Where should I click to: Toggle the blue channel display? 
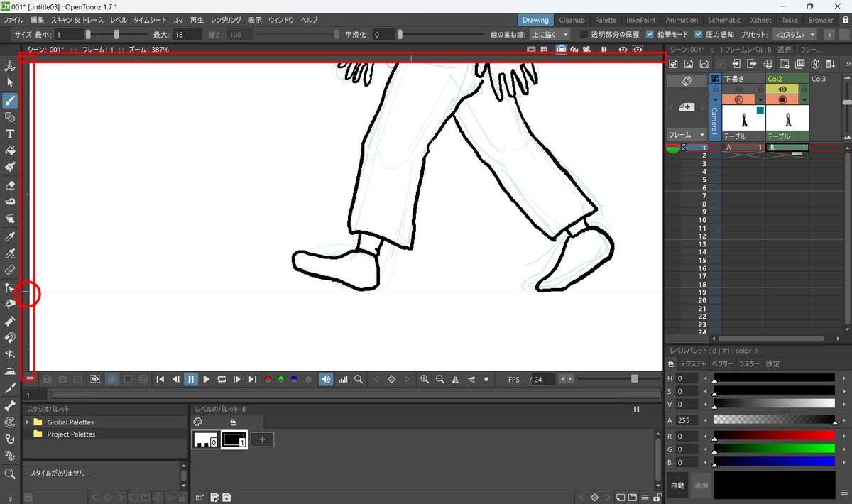click(294, 380)
